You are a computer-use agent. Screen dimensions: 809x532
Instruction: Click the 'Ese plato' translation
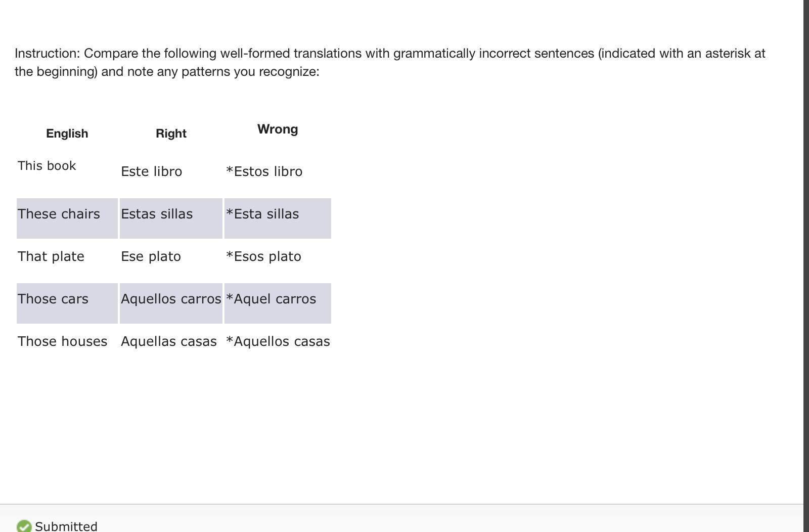pos(151,256)
